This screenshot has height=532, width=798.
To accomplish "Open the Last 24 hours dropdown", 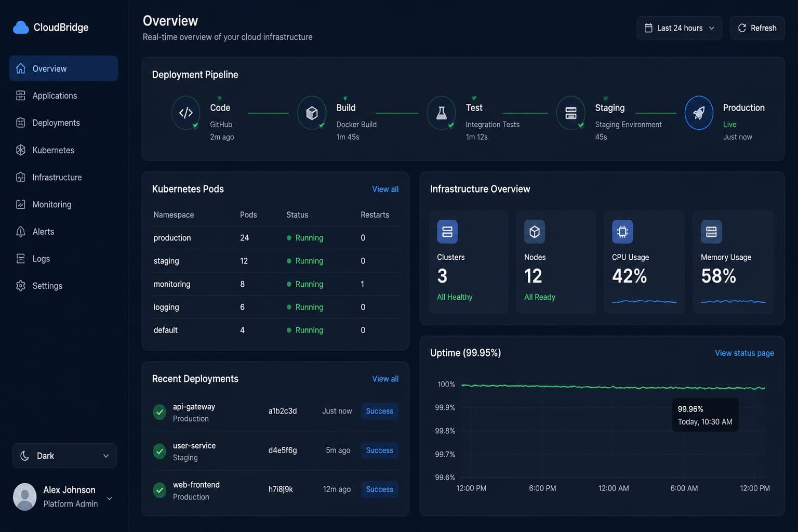I will pyautogui.click(x=679, y=28).
